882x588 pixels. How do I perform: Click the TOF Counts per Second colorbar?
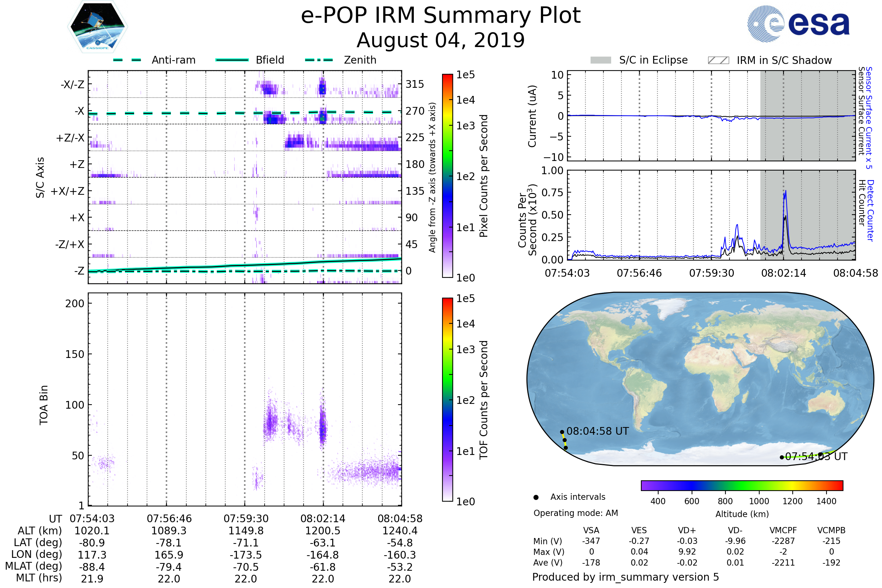coord(447,399)
